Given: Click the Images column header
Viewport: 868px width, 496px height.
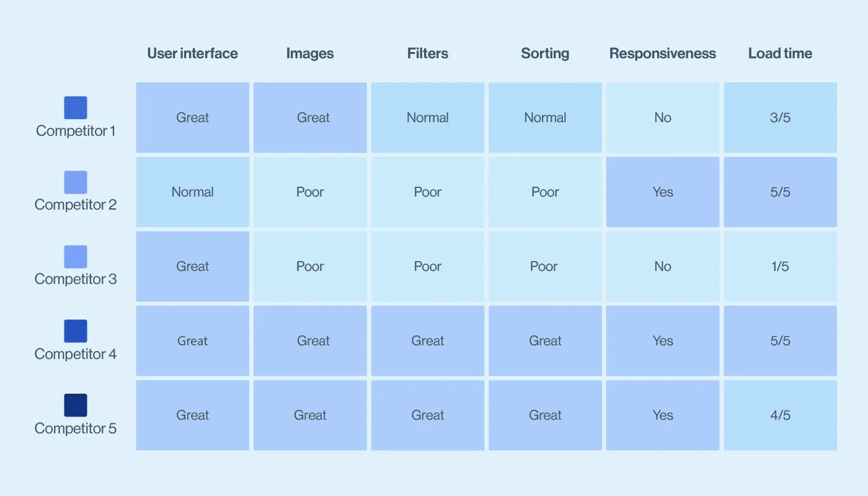Looking at the screenshot, I should (310, 54).
